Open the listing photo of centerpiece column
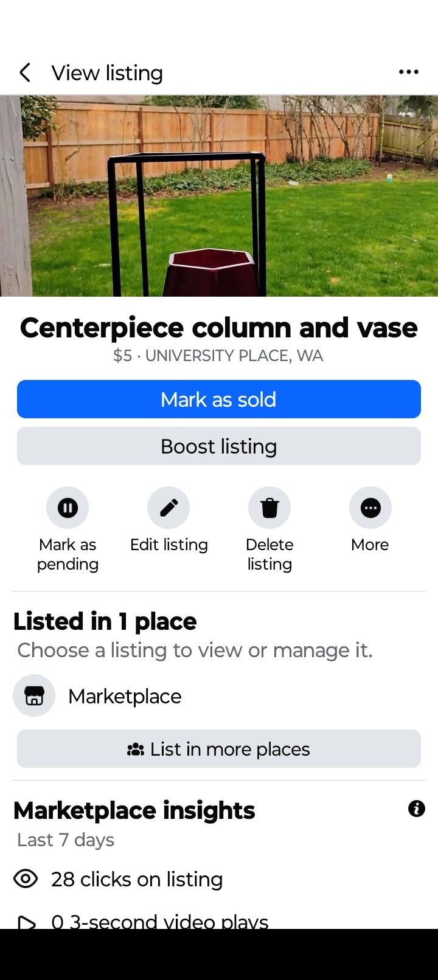Screen dimensions: 438x980 [219, 196]
